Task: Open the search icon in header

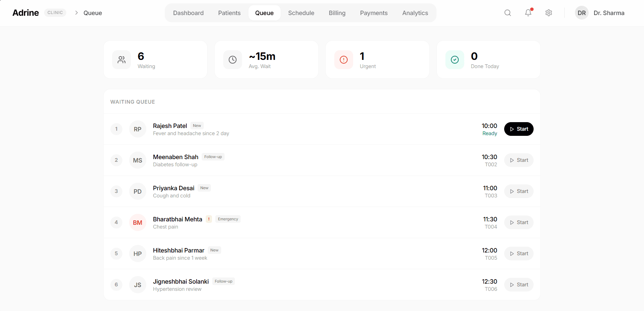Action: (508, 13)
